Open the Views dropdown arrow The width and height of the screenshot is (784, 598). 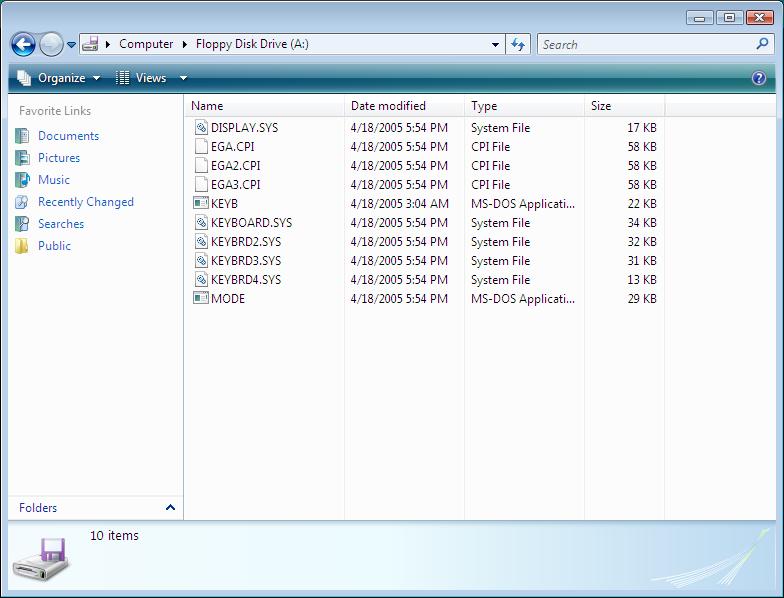click(x=183, y=78)
